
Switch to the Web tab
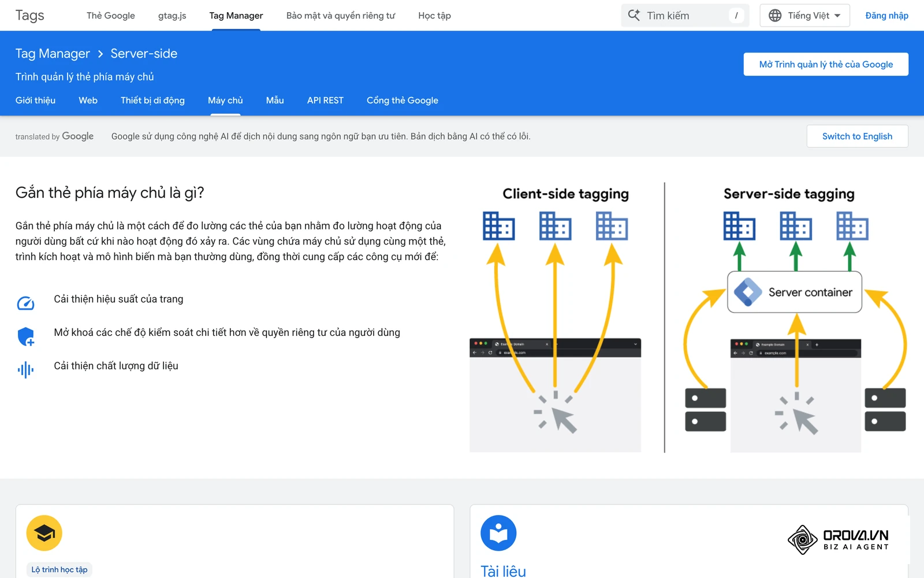coord(88,101)
